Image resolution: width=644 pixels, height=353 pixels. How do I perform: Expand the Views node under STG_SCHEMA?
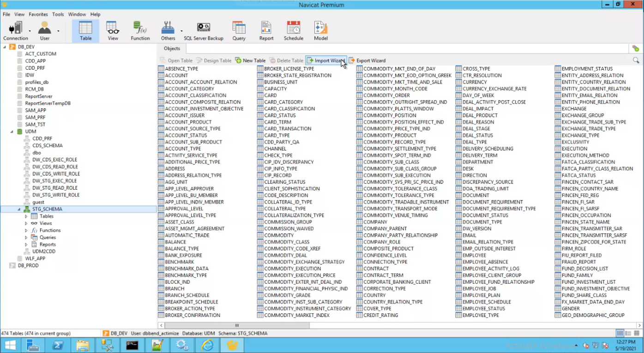coord(26,223)
